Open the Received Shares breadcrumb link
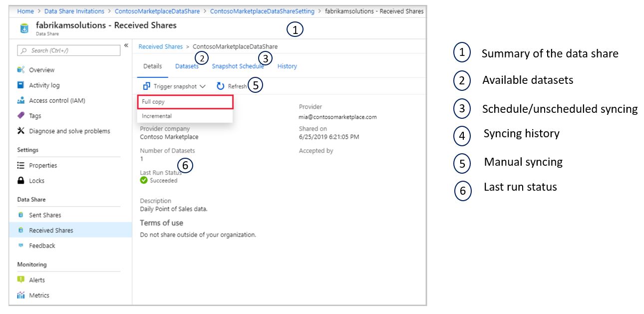The width and height of the screenshot is (644, 314). (x=160, y=46)
